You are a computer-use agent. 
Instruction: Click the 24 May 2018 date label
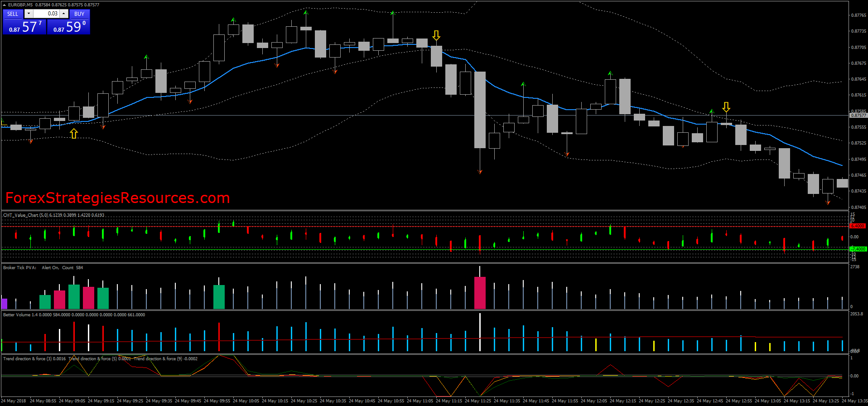pos(14,401)
